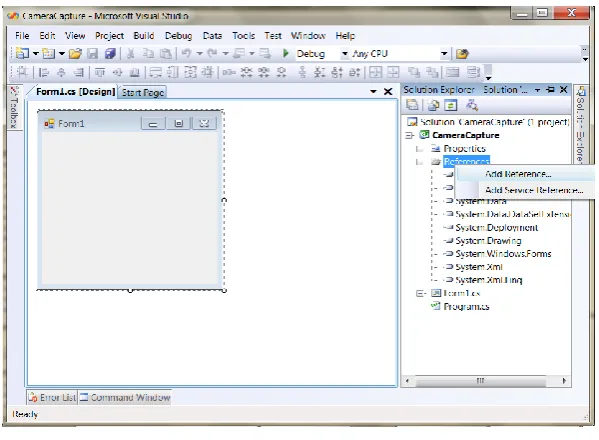Open the Build menu

click(144, 36)
